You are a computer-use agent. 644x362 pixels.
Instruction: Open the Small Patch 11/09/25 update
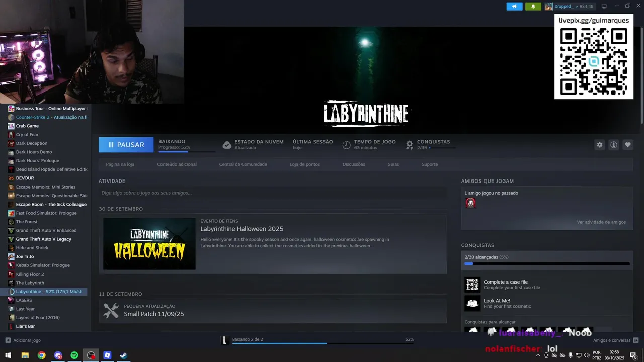click(x=154, y=314)
